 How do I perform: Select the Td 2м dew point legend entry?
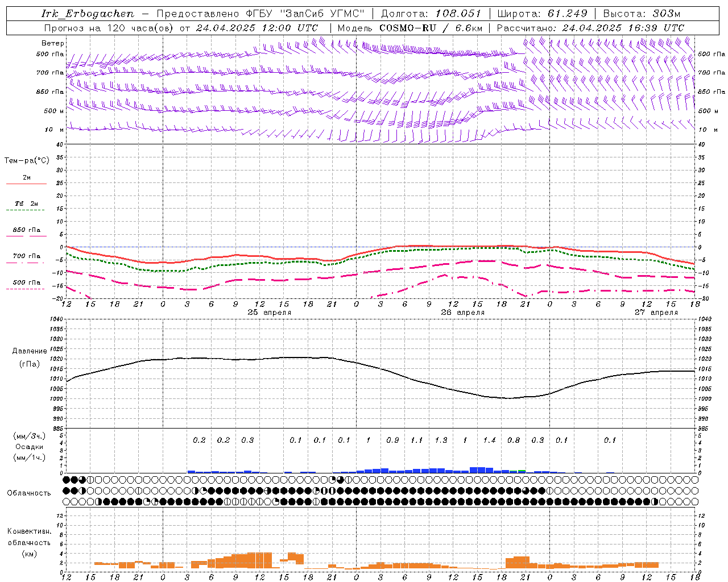click(x=27, y=203)
